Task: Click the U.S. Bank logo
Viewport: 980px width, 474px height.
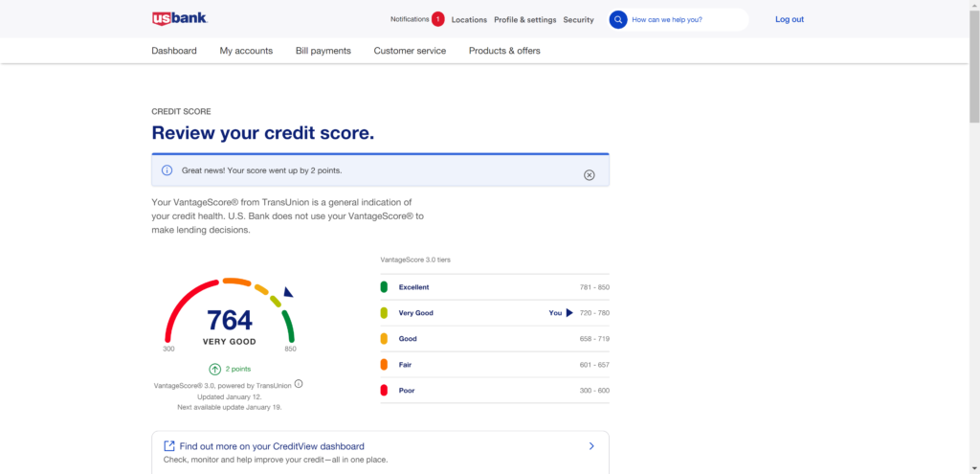Action: tap(179, 18)
